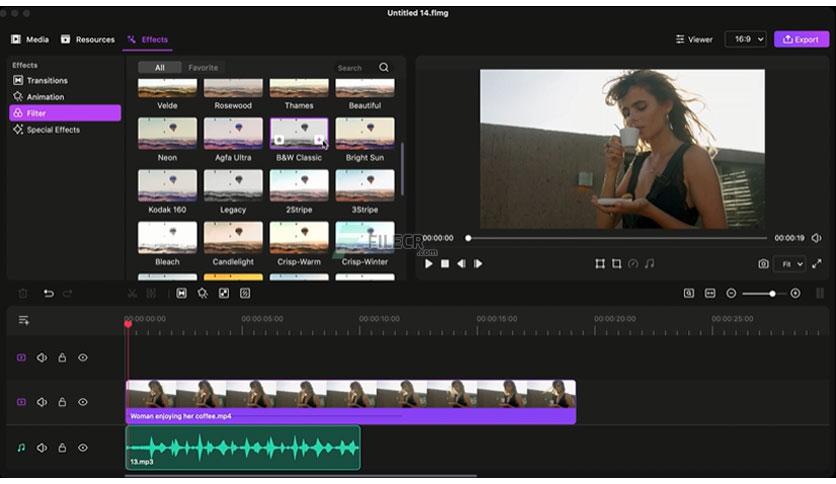Viewport: 836px width, 484px height.
Task: Lock the Woman enjoying coffee track
Action: pyautogui.click(x=62, y=402)
